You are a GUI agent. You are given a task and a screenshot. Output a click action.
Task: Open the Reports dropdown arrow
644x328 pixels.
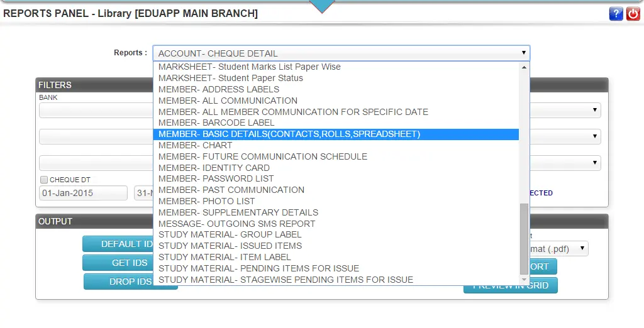click(x=523, y=53)
